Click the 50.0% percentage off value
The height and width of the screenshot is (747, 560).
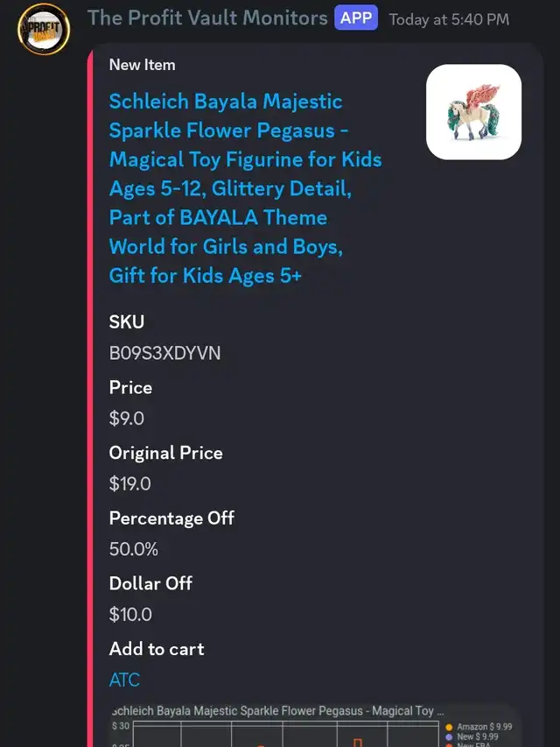click(133, 549)
